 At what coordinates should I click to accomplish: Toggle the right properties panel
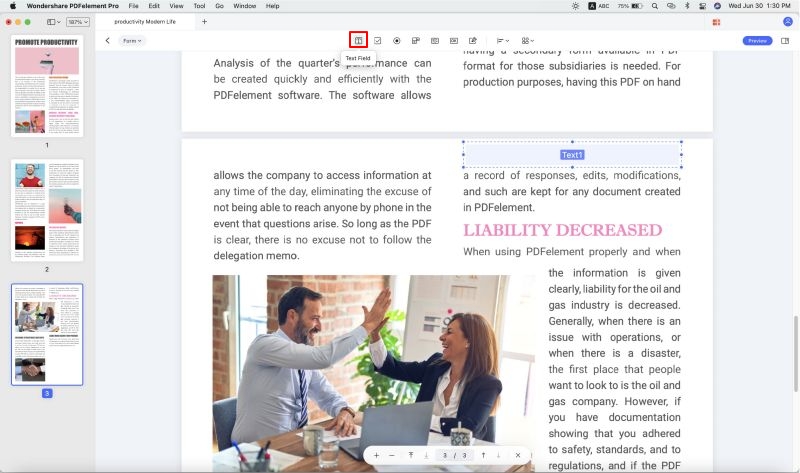(x=785, y=40)
